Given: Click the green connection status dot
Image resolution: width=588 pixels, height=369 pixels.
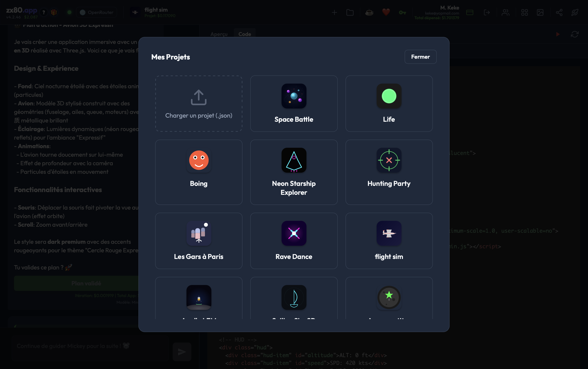Looking at the screenshot, I should pyautogui.click(x=69, y=12).
